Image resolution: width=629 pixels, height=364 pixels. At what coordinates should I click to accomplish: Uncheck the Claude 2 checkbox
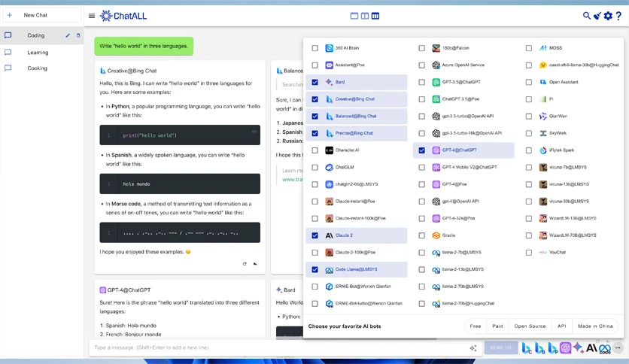tap(315, 235)
